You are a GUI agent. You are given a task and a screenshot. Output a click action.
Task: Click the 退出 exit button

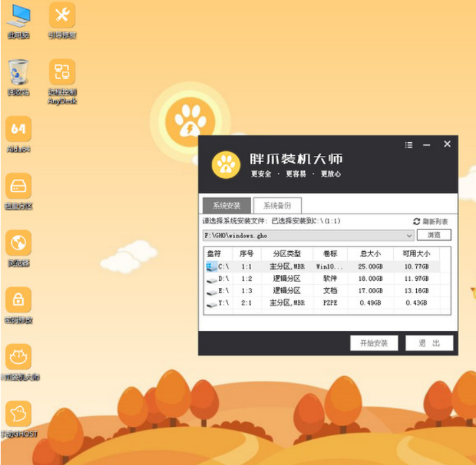coord(429,343)
